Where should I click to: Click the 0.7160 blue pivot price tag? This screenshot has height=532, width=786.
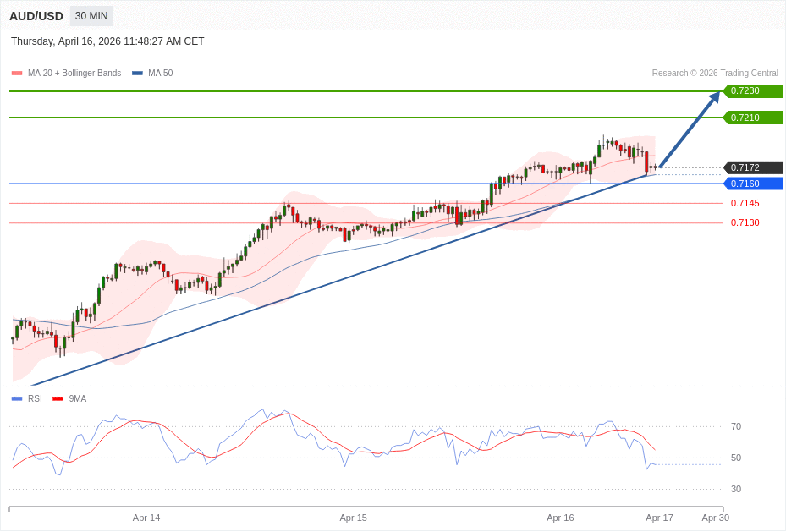point(752,184)
